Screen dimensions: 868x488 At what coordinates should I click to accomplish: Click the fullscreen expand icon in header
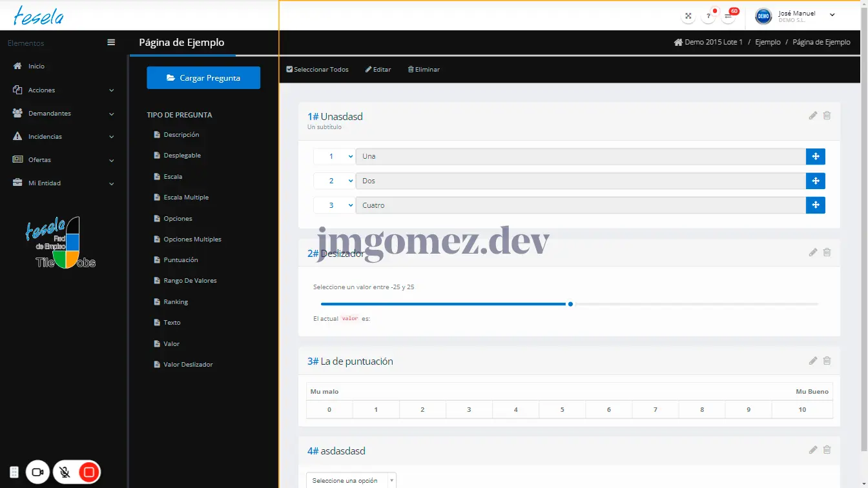click(688, 16)
